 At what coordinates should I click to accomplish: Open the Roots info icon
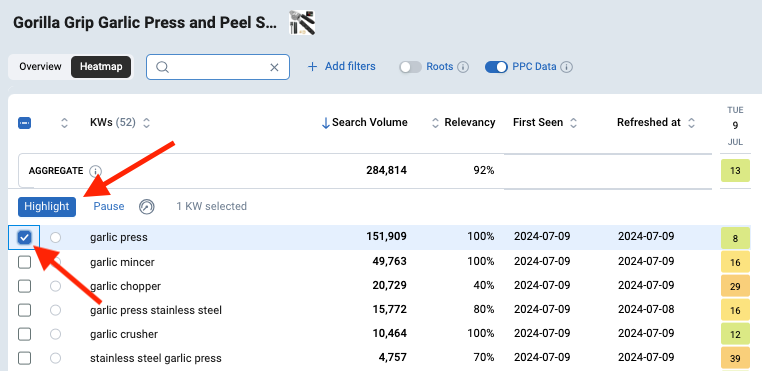click(463, 67)
